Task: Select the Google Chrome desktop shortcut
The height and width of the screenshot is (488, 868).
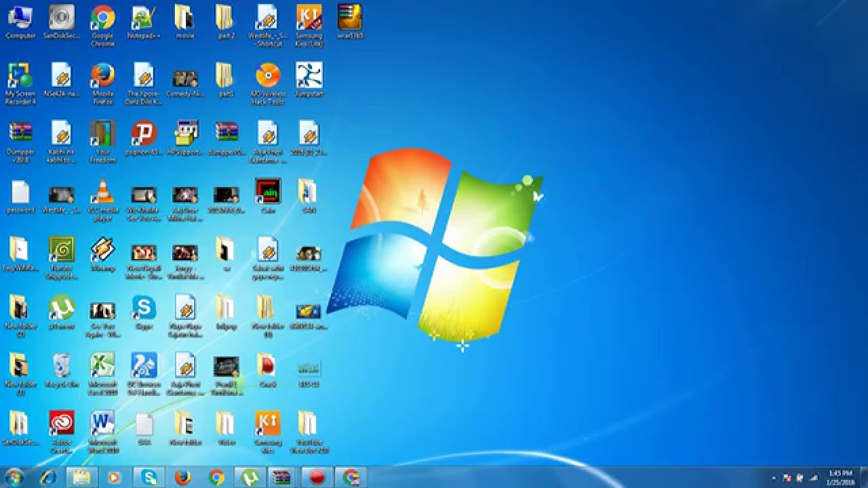Action: [102, 26]
